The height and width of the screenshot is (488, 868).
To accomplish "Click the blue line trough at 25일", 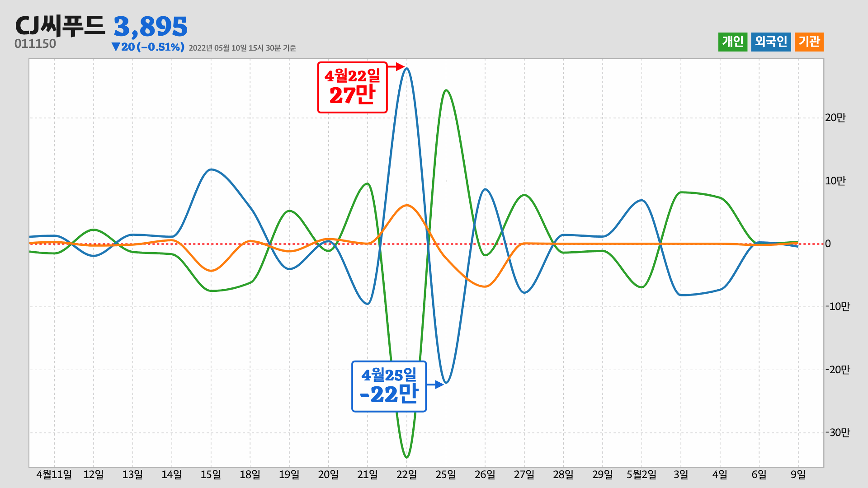I will [x=446, y=382].
